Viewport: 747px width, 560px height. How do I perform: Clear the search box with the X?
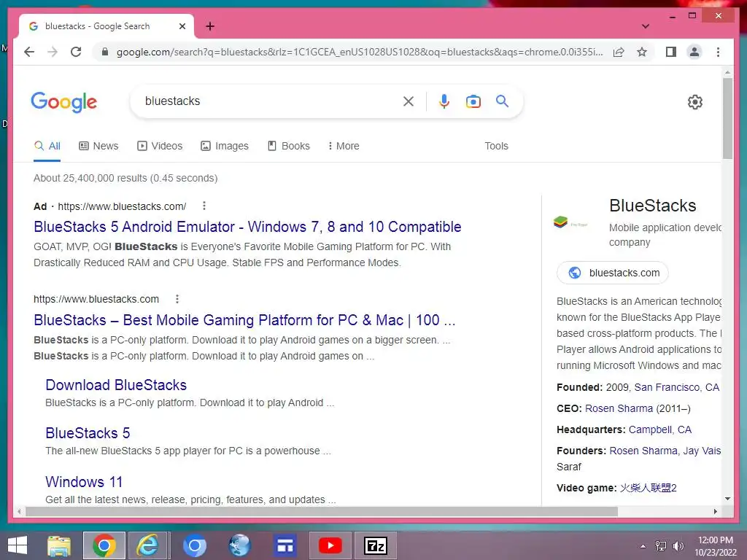pos(409,101)
